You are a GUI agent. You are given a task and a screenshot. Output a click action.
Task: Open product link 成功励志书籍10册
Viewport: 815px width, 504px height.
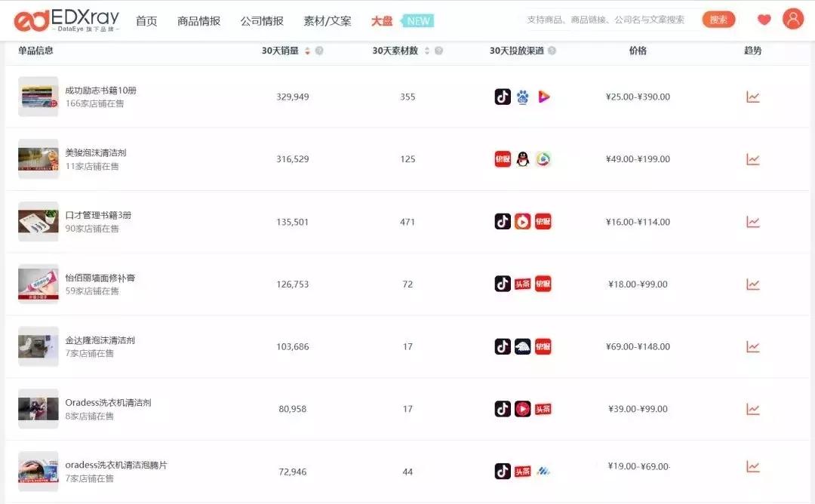pos(101,91)
